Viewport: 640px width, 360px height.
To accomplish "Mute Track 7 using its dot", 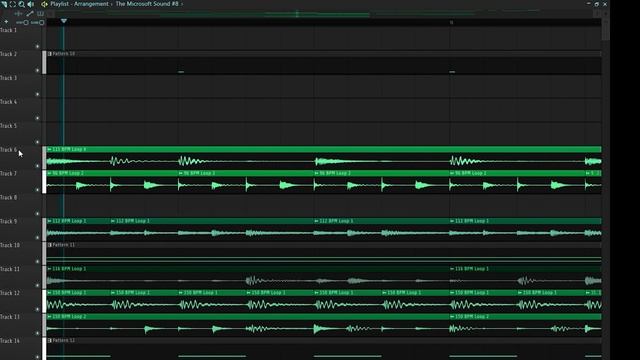I will pos(38,190).
